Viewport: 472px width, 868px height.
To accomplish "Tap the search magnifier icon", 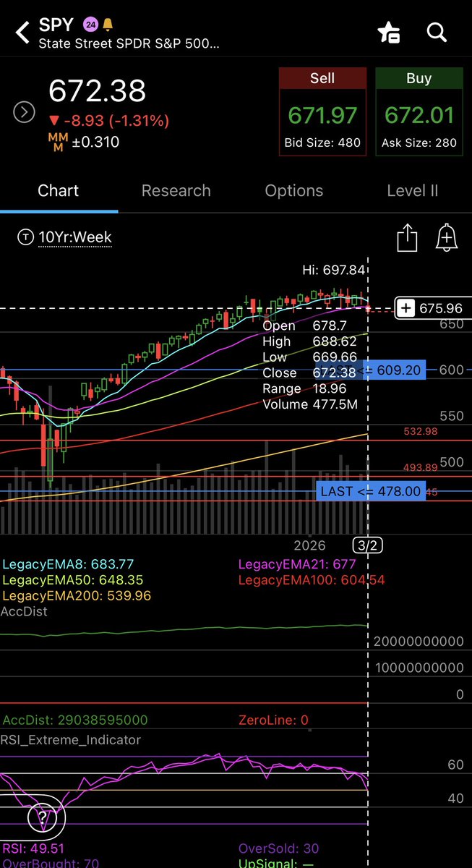I will (x=437, y=32).
